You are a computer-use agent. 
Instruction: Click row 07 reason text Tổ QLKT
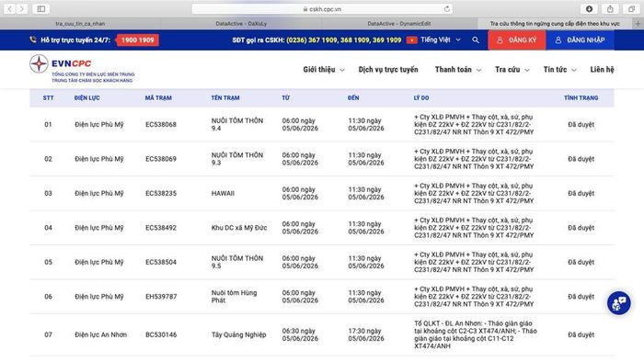click(476, 335)
